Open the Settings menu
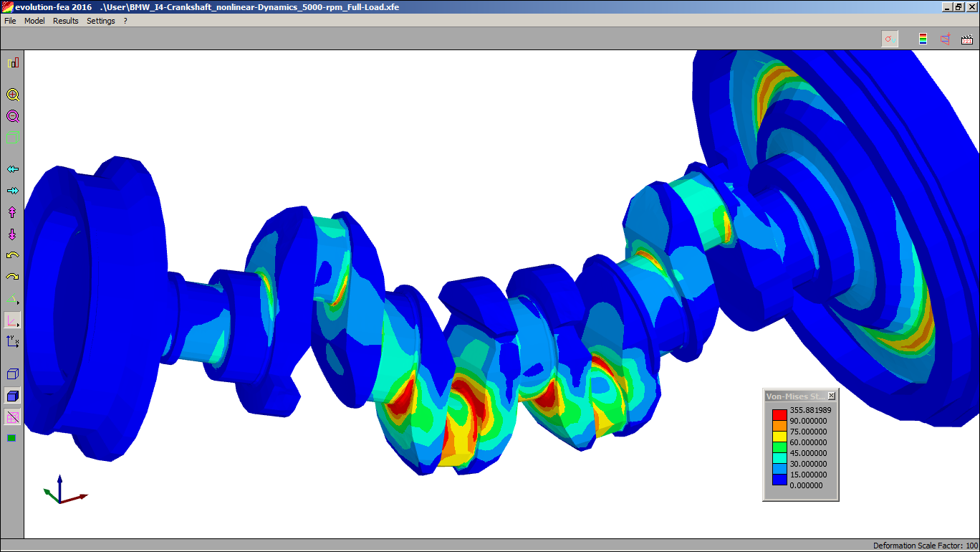Viewport: 980px width, 552px height. click(101, 21)
